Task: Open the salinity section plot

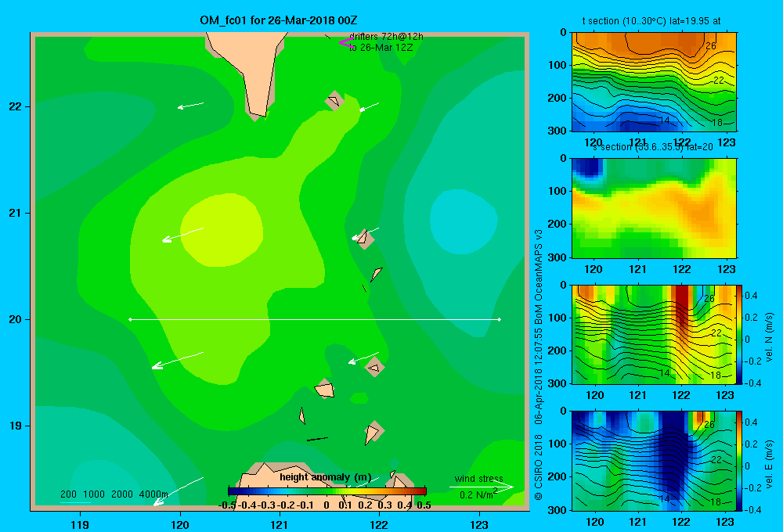Action: point(654,208)
